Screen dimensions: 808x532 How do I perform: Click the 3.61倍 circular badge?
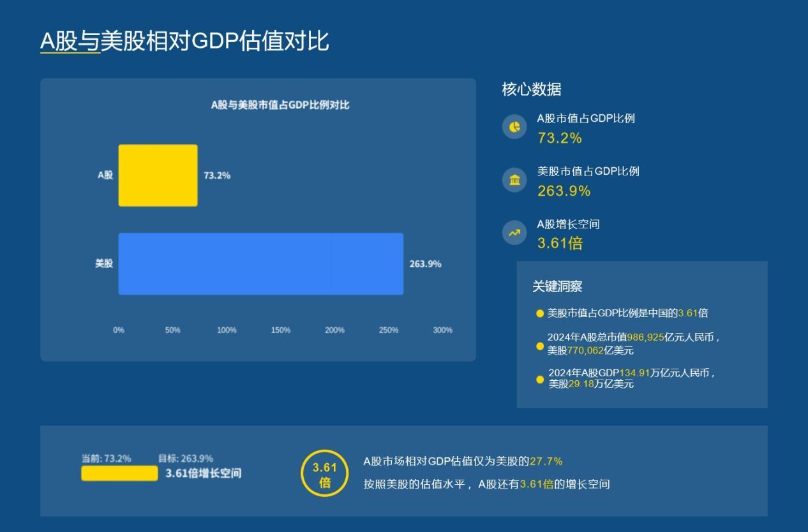click(325, 473)
